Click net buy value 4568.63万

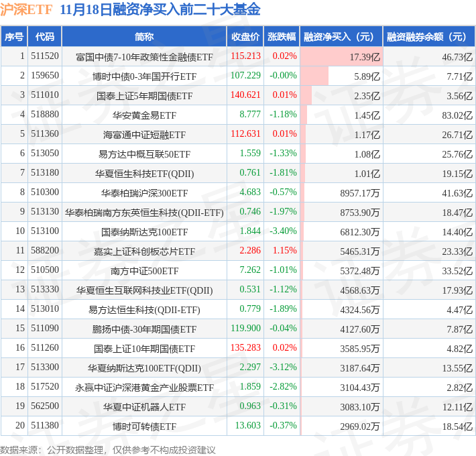point(360,290)
